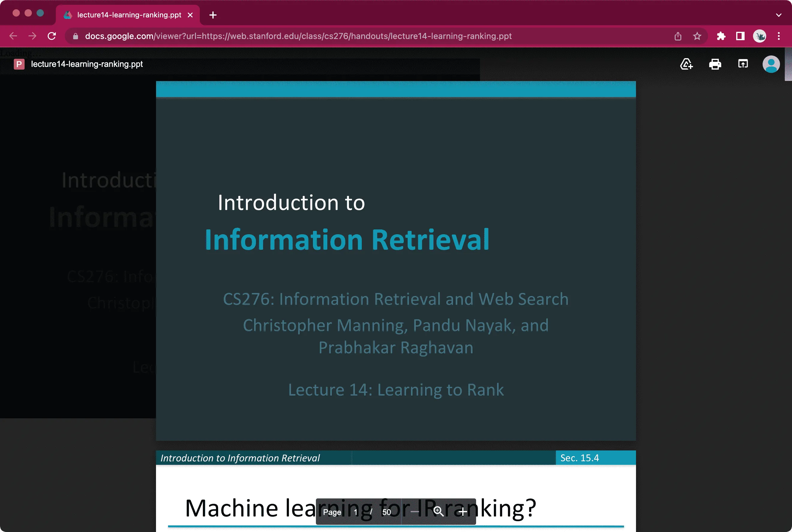Reload the current page
The width and height of the screenshot is (792, 532).
click(52, 36)
